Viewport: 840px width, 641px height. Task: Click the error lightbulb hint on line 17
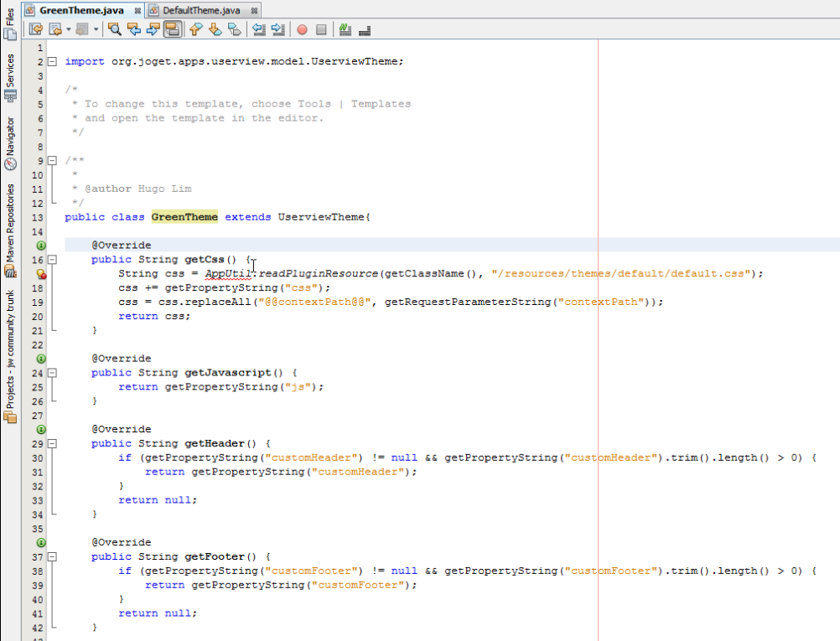click(x=40, y=274)
